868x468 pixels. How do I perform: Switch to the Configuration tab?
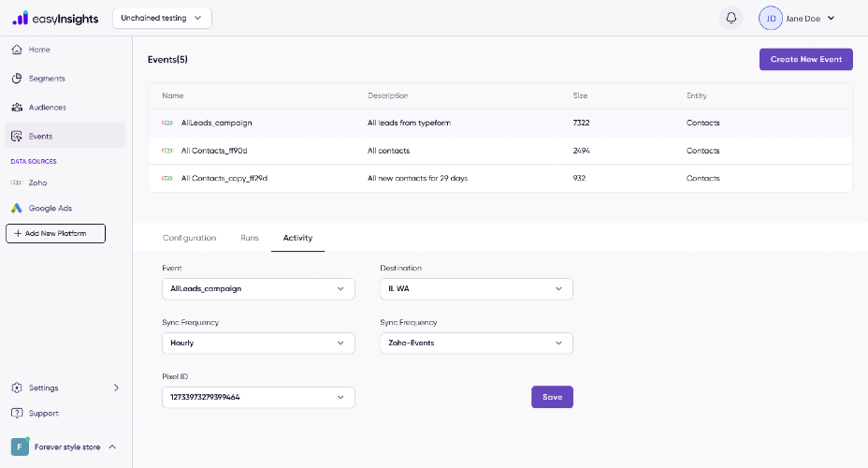(189, 238)
